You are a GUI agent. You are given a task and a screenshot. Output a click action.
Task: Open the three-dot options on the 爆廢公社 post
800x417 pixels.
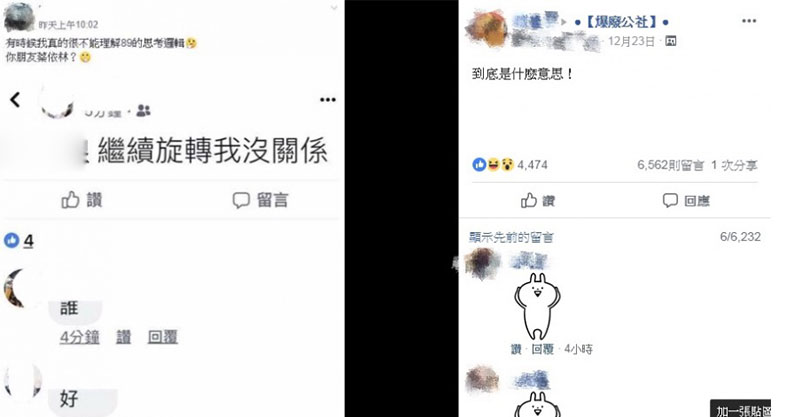(x=749, y=21)
